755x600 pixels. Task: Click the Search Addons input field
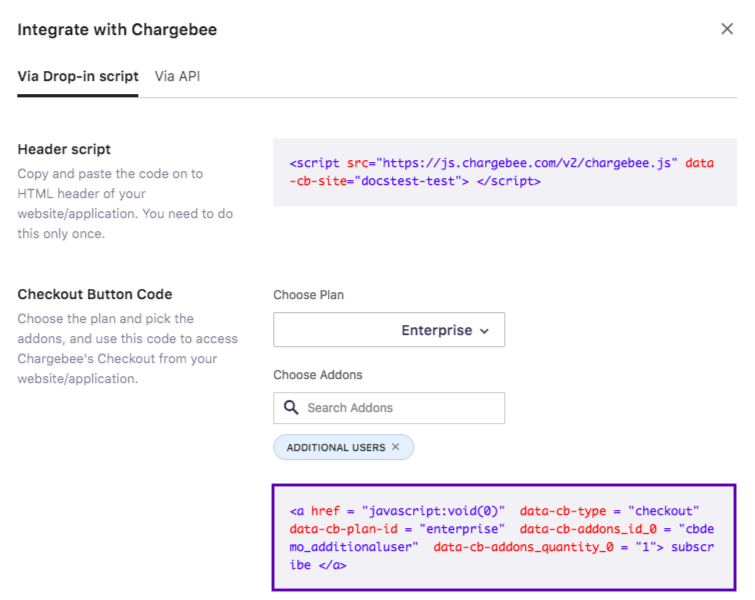click(x=400, y=408)
